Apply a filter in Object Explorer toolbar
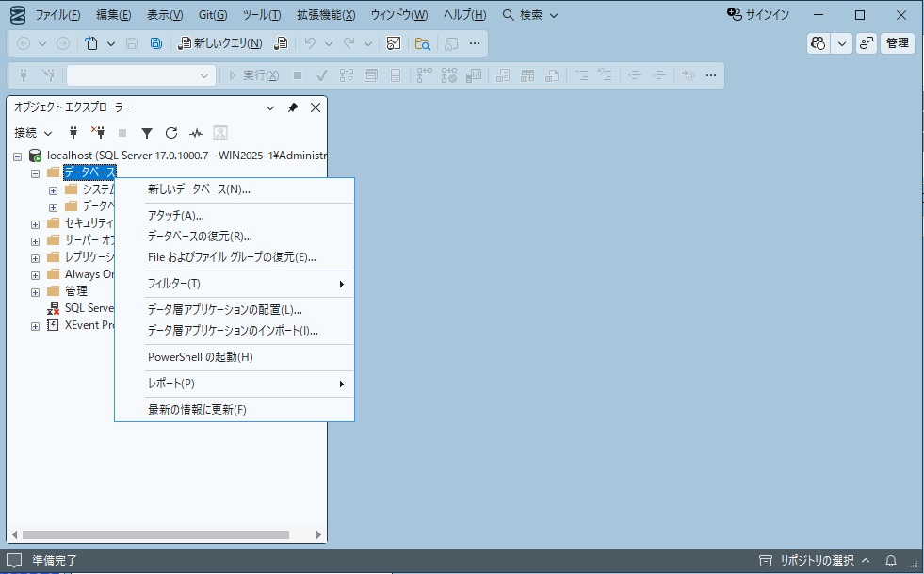 pyautogui.click(x=146, y=133)
